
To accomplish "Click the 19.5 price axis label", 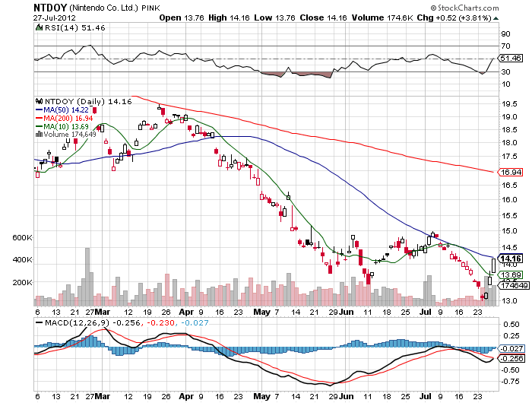I will (509, 104).
